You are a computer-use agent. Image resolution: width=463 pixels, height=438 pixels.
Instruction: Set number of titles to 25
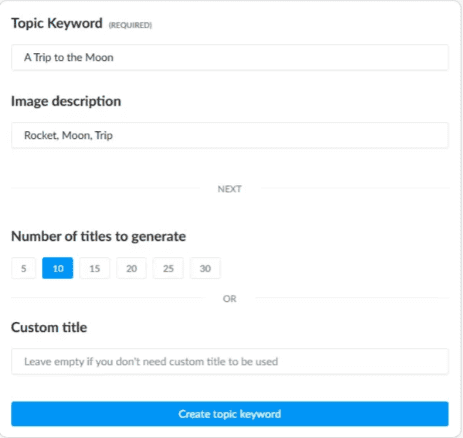tap(168, 268)
